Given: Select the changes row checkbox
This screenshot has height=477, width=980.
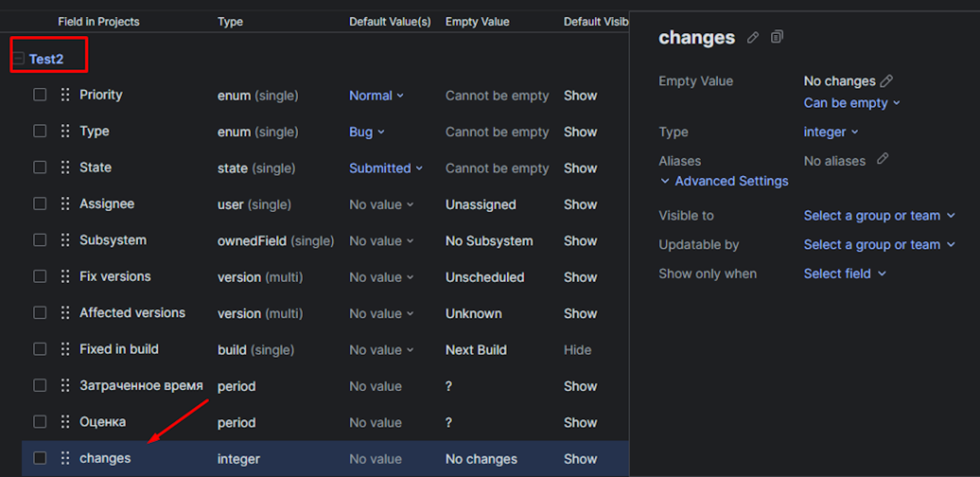Looking at the screenshot, I should pyautogui.click(x=40, y=458).
